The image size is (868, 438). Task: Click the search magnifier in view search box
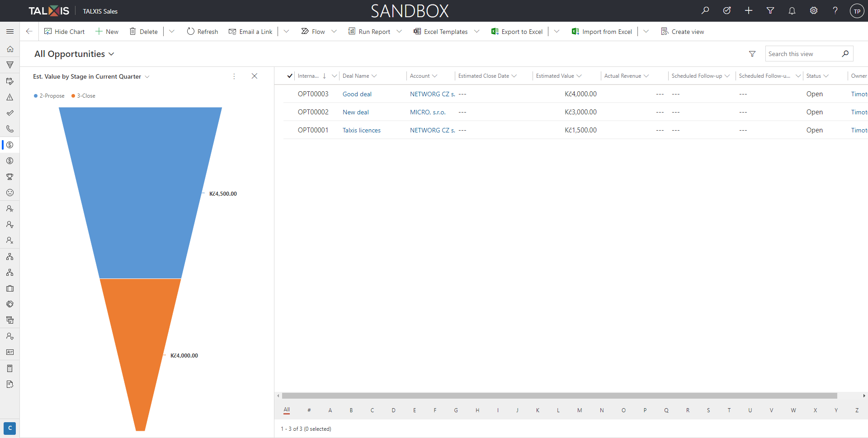[845, 54]
